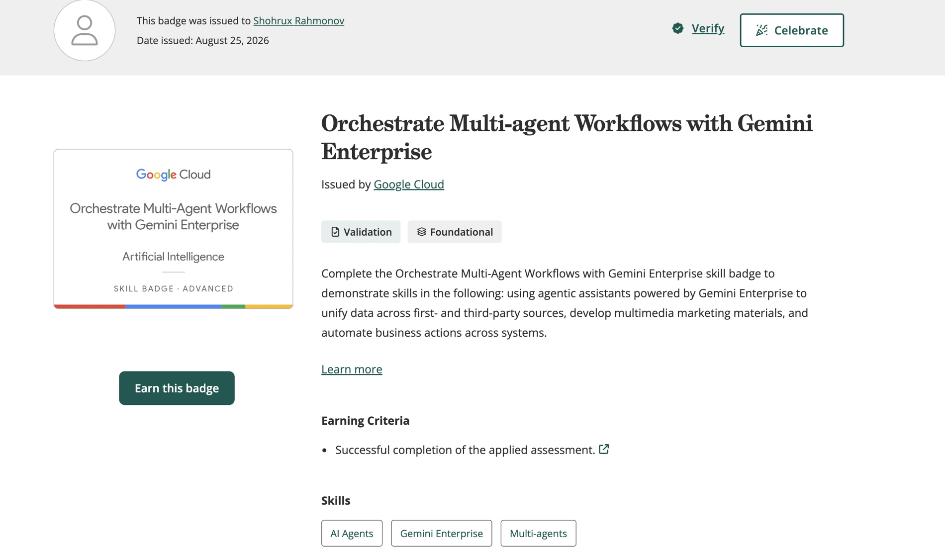Select the Multi-agents skill tag
Image resolution: width=945 pixels, height=560 pixels.
538,533
